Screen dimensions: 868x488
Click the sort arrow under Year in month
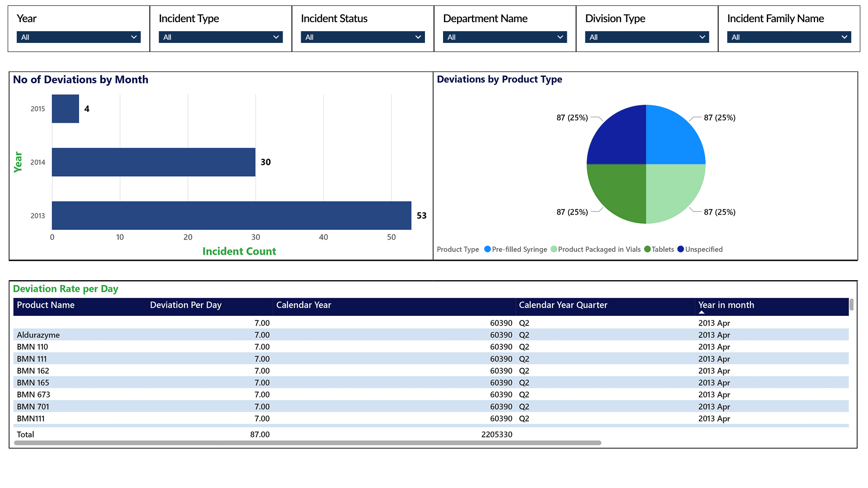pyautogui.click(x=702, y=312)
